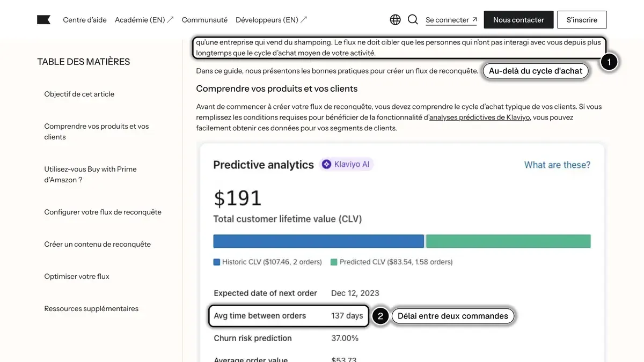Viewport: 644px width, 362px height.
Task: Click the Predictive analytics heading
Action: (x=264, y=165)
